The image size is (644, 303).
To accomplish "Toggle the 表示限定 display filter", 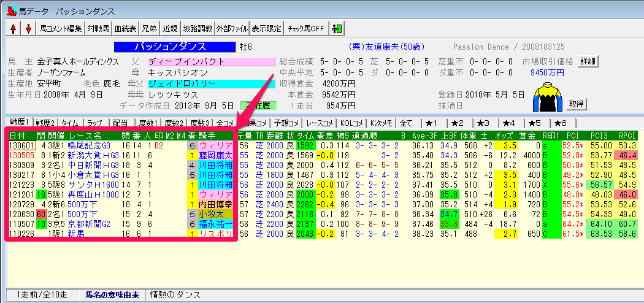I will pyautogui.click(x=267, y=28).
